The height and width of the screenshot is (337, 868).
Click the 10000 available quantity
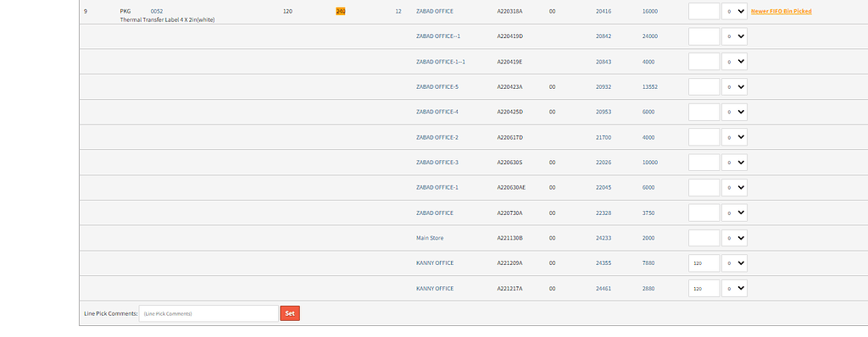click(x=650, y=162)
